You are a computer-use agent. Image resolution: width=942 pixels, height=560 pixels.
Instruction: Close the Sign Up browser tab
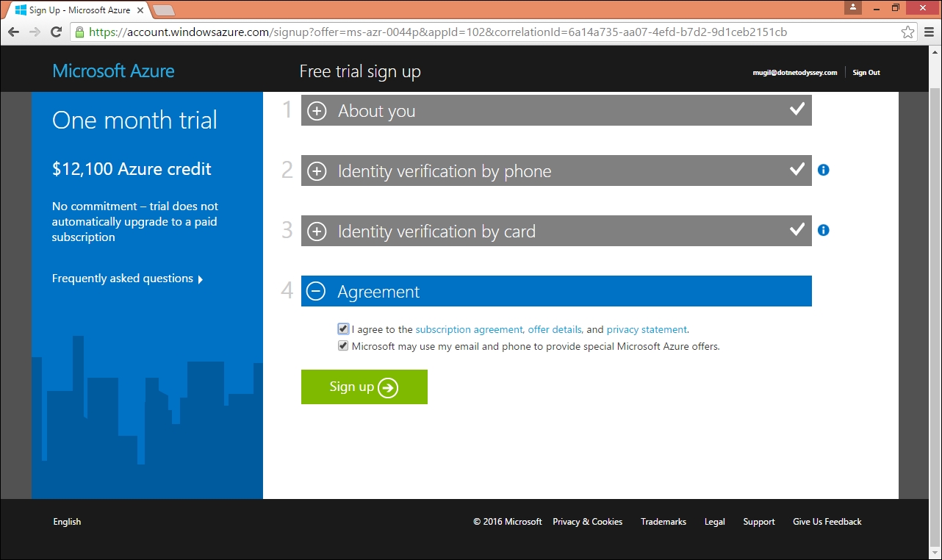click(141, 10)
